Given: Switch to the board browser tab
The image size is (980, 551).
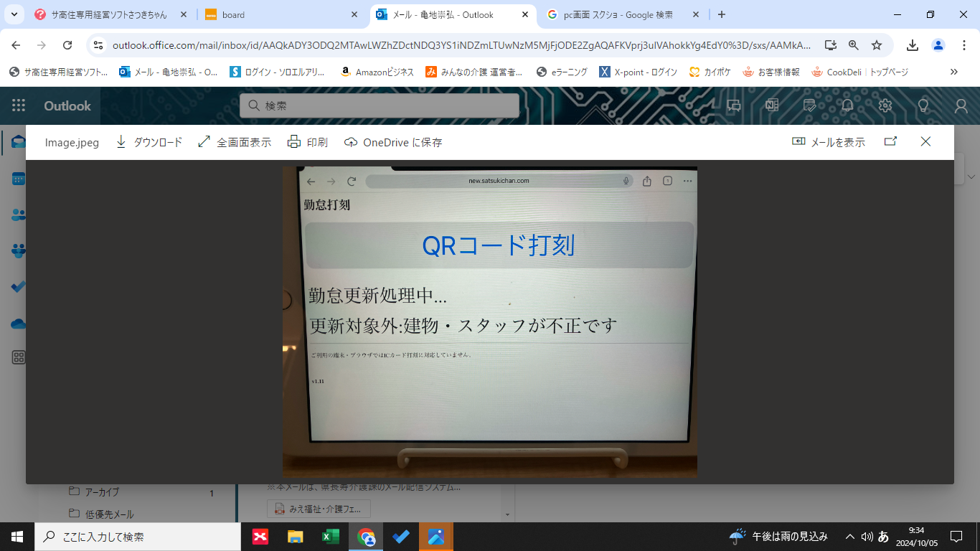Looking at the screenshot, I should click(x=280, y=14).
